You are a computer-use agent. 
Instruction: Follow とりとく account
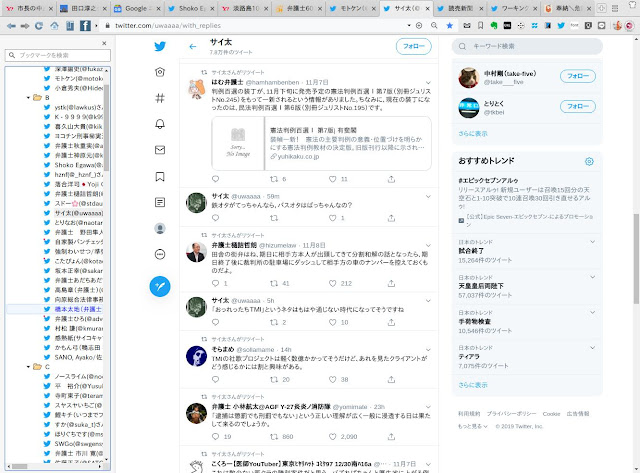click(578, 107)
